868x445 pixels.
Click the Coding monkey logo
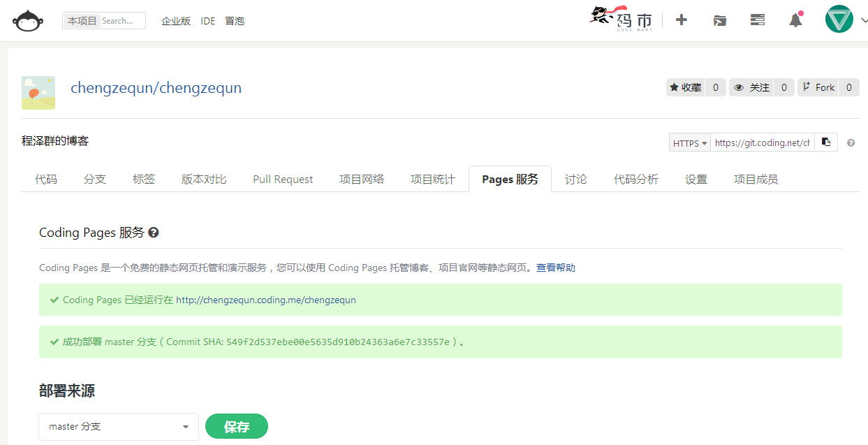[28, 21]
